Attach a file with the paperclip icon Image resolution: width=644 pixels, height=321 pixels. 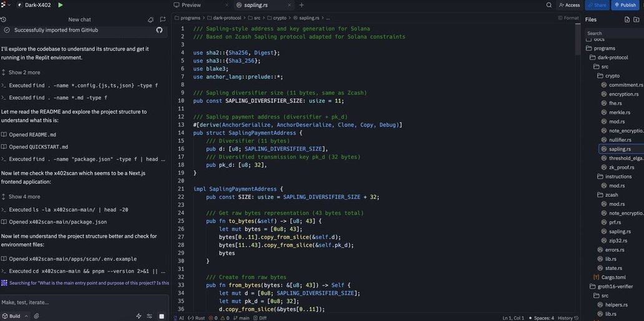[x=36, y=316]
